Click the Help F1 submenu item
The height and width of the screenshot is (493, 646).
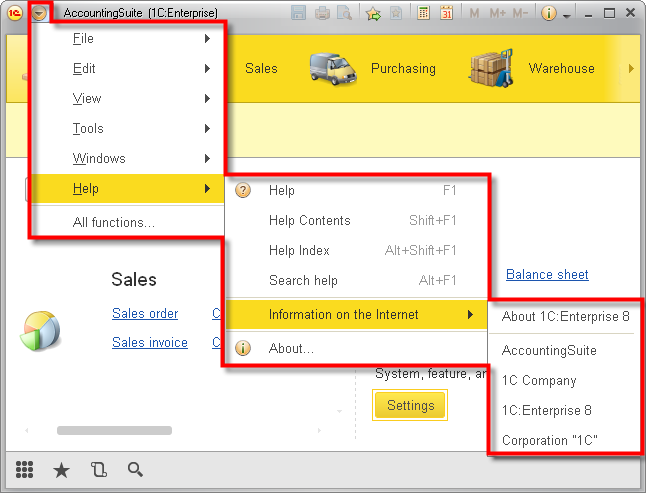[356, 190]
